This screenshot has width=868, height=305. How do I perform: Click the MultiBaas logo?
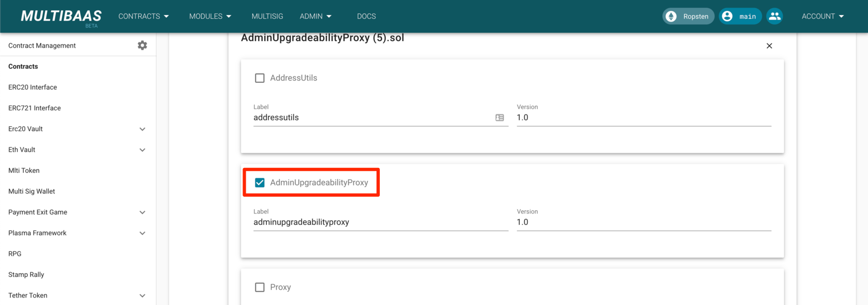pyautogui.click(x=61, y=17)
